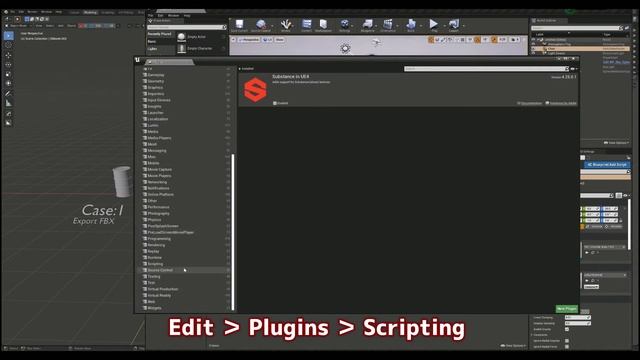Select Blender's rotate tool
Screen dimensions: 640x360
(x=8, y=64)
